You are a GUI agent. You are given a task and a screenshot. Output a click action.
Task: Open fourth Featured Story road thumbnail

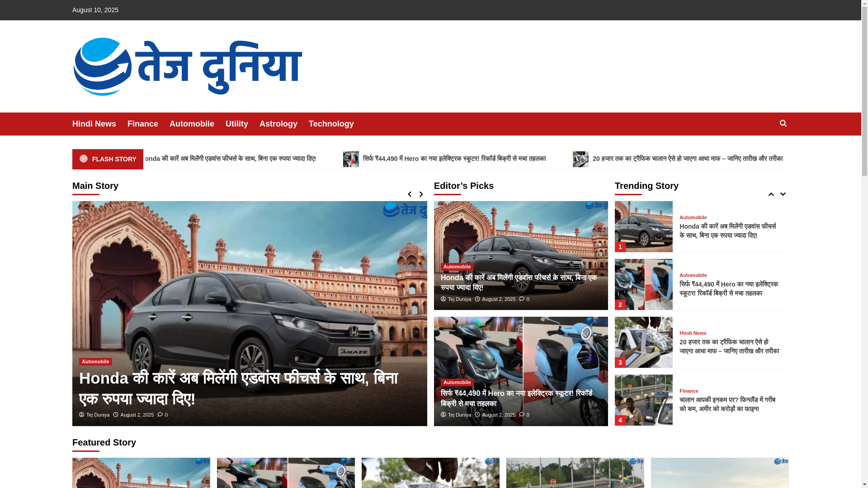575,473
